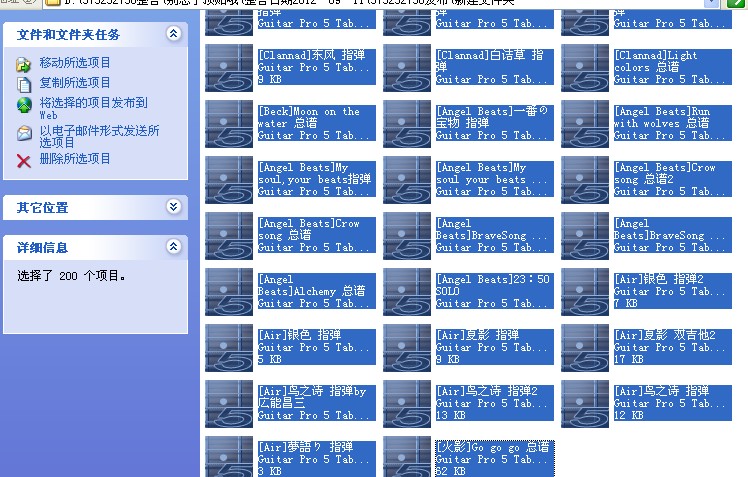This screenshot has height=477, width=748.
Task: Select the [Air]夏影 指弹 file icon
Action: pos(407,348)
